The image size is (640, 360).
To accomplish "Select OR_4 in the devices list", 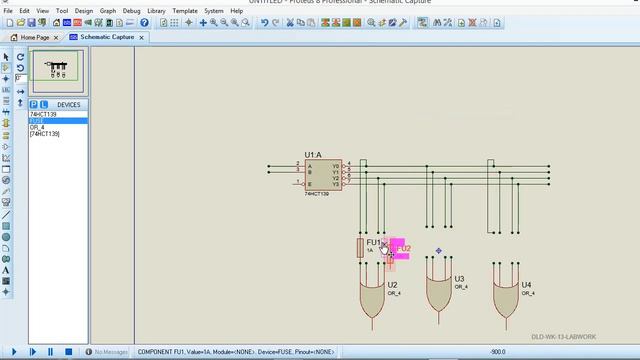I will (58, 127).
